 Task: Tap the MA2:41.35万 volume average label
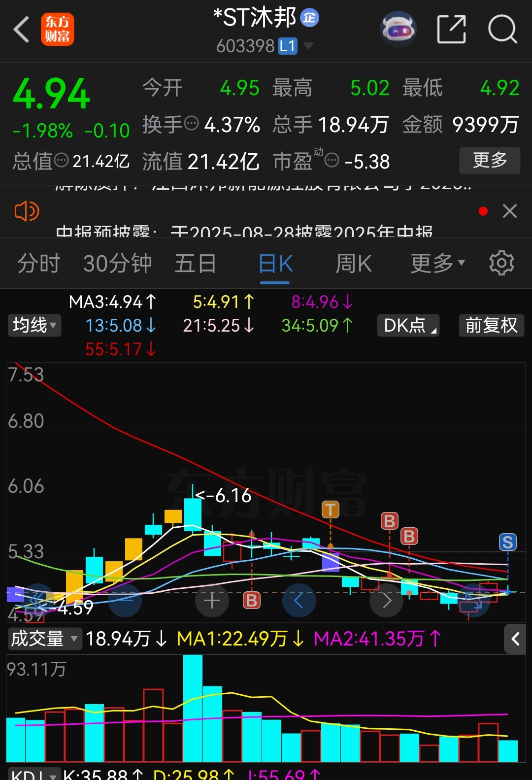377,639
